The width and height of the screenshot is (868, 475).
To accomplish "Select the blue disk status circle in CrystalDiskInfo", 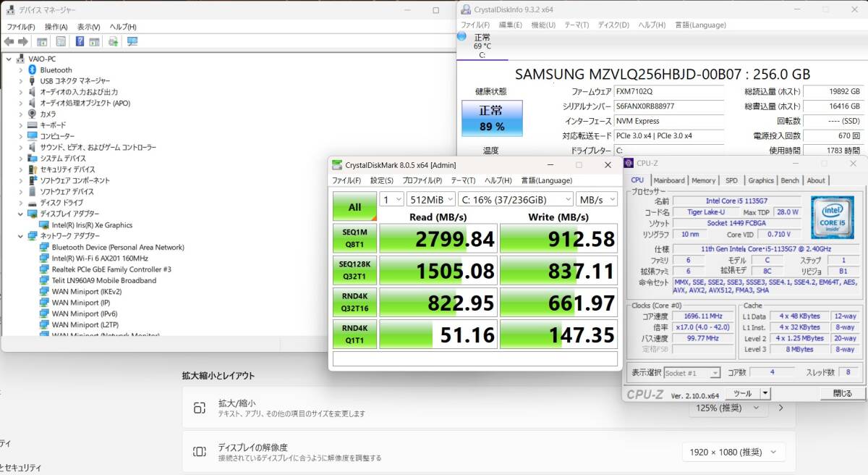I will (x=462, y=35).
